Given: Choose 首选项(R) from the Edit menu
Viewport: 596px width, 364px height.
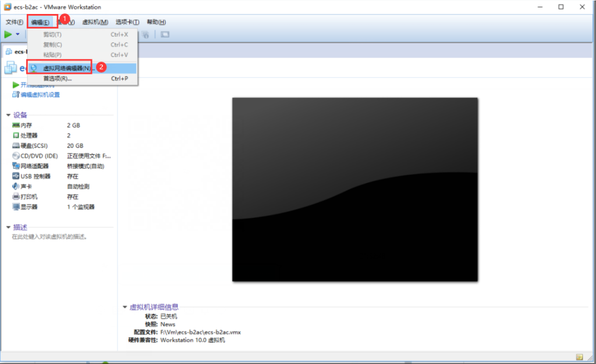Looking at the screenshot, I should [x=57, y=78].
